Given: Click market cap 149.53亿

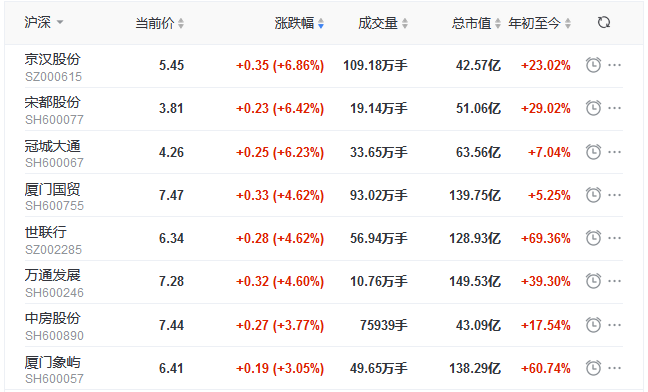Looking at the screenshot, I should (x=475, y=281).
